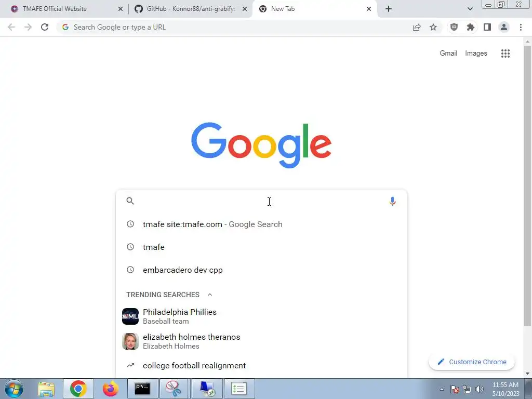This screenshot has height=399, width=532.
Task: Toggle the side panel icon
Action: 487,27
